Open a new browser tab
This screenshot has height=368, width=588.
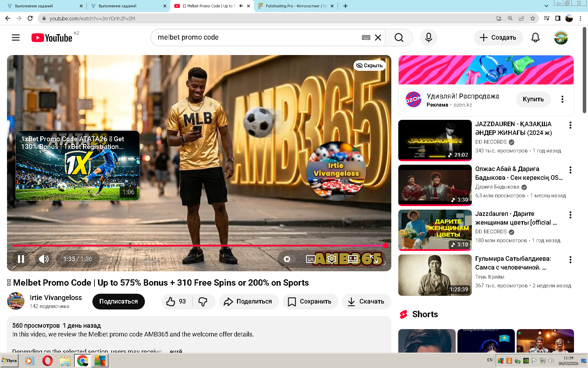point(345,6)
